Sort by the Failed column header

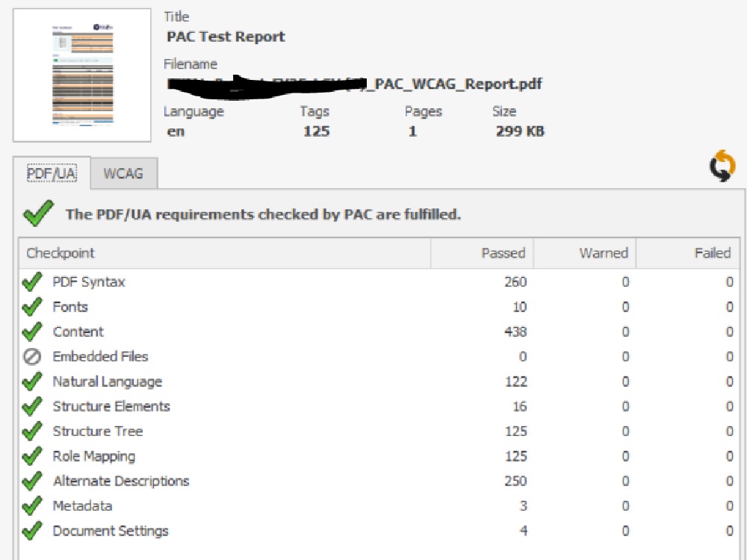[x=687, y=253]
